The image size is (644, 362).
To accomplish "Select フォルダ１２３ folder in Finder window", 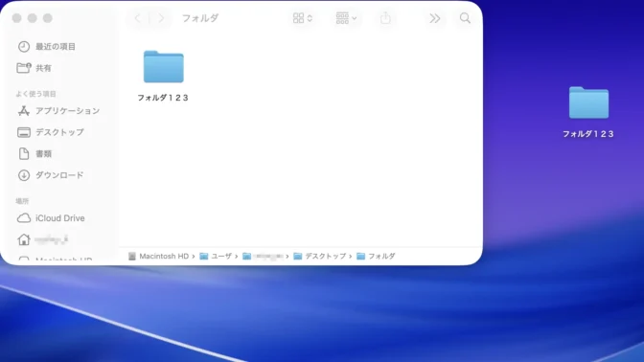I will [x=164, y=67].
